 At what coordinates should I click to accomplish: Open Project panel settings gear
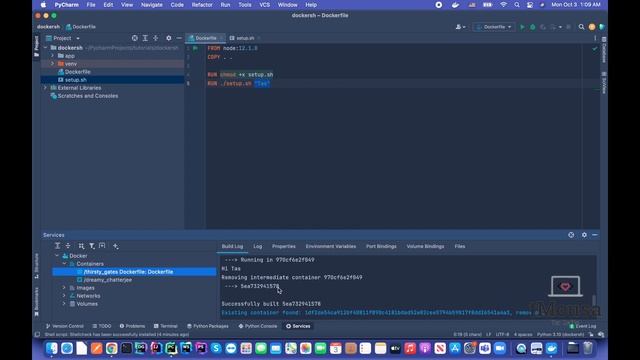point(169,38)
